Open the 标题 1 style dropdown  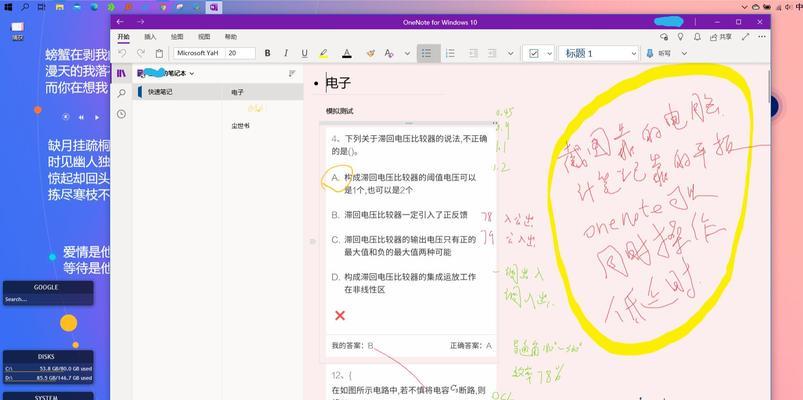599,53
